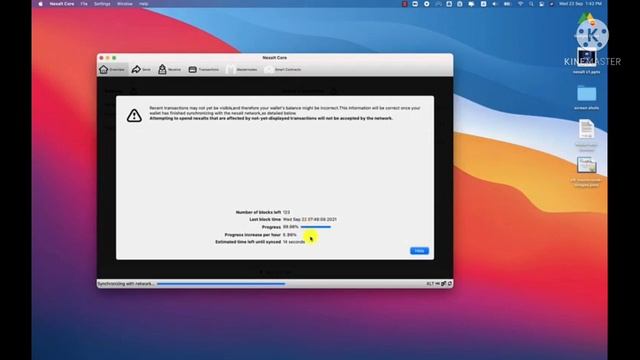This screenshot has width=640, height=360.
Task: Open the Apple menu
Action: [x=40, y=4]
